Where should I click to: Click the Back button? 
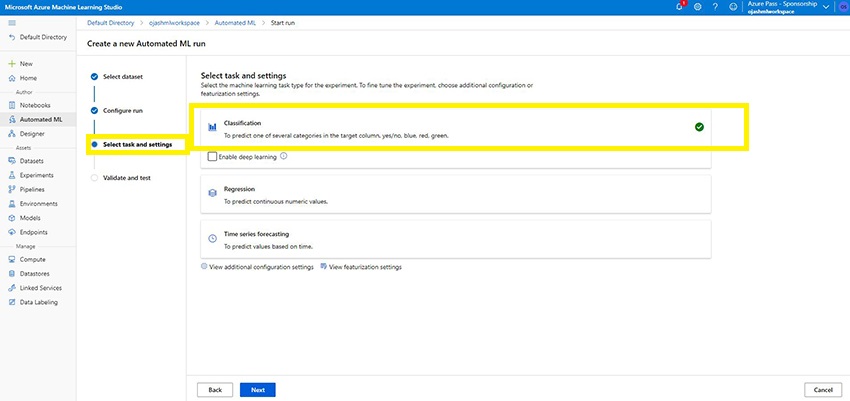pyautogui.click(x=215, y=390)
